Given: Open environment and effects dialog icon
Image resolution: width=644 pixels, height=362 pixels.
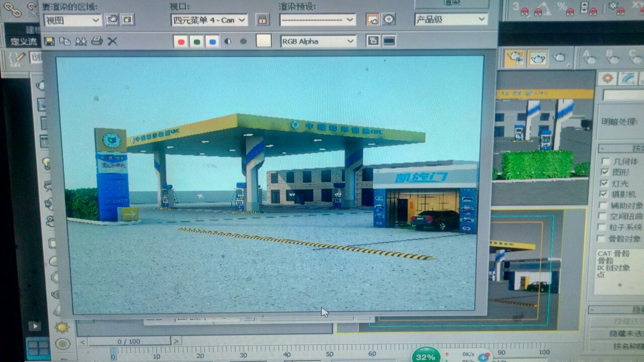Looking at the screenshot, I should pyautogui.click(x=388, y=20).
